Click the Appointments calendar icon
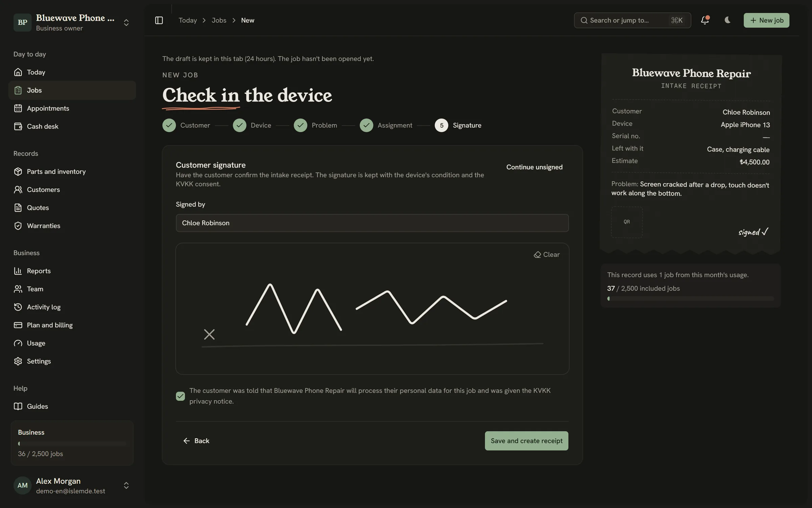 18,108
